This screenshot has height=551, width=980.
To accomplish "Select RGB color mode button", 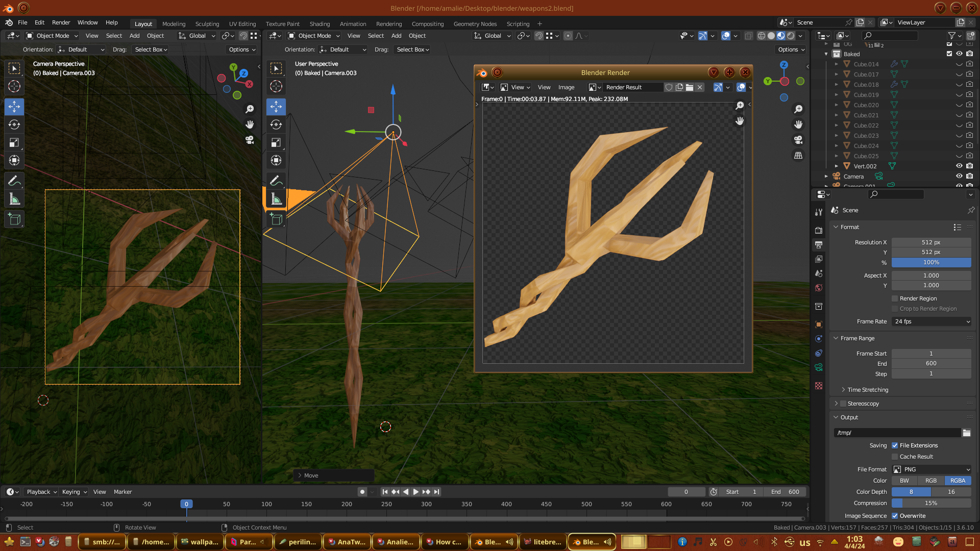I will pyautogui.click(x=931, y=481).
